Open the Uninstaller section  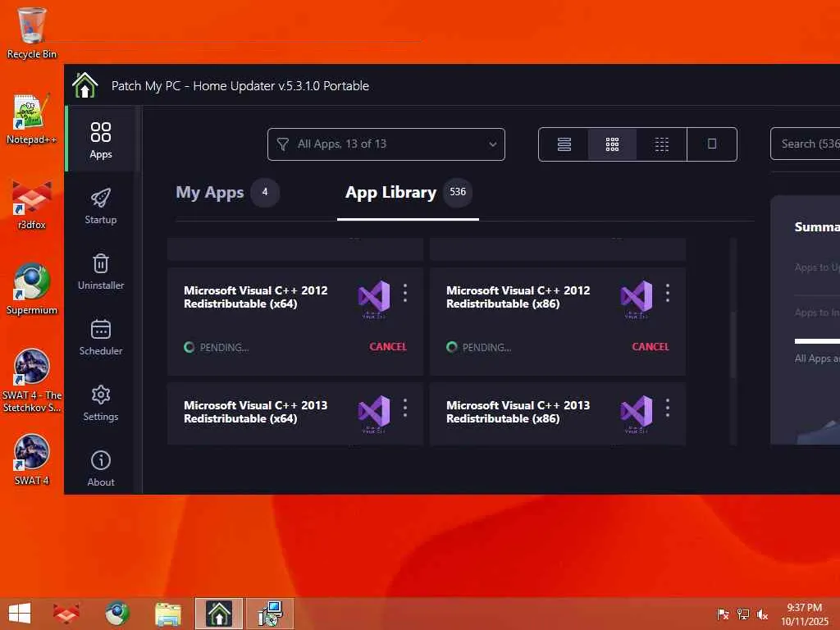pos(101,272)
